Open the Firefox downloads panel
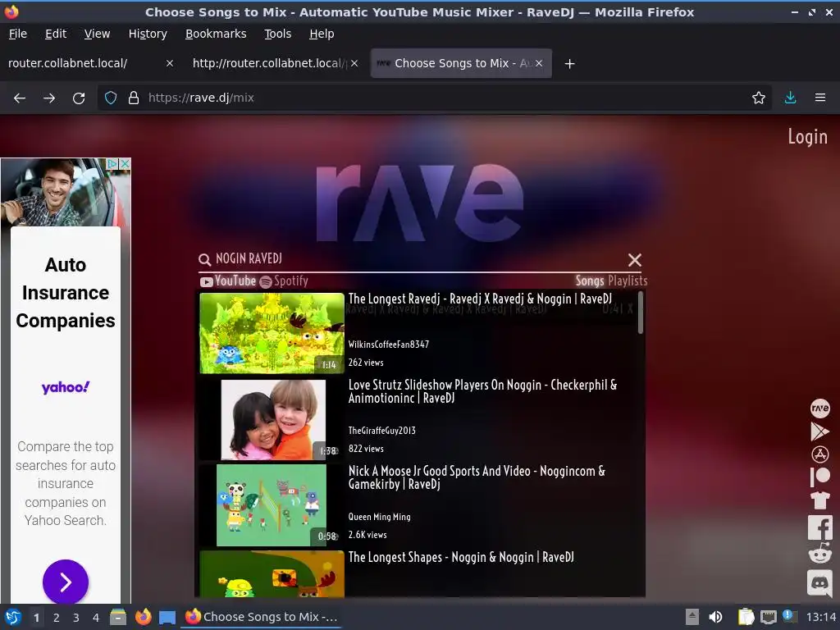The width and height of the screenshot is (840, 630). (x=790, y=98)
